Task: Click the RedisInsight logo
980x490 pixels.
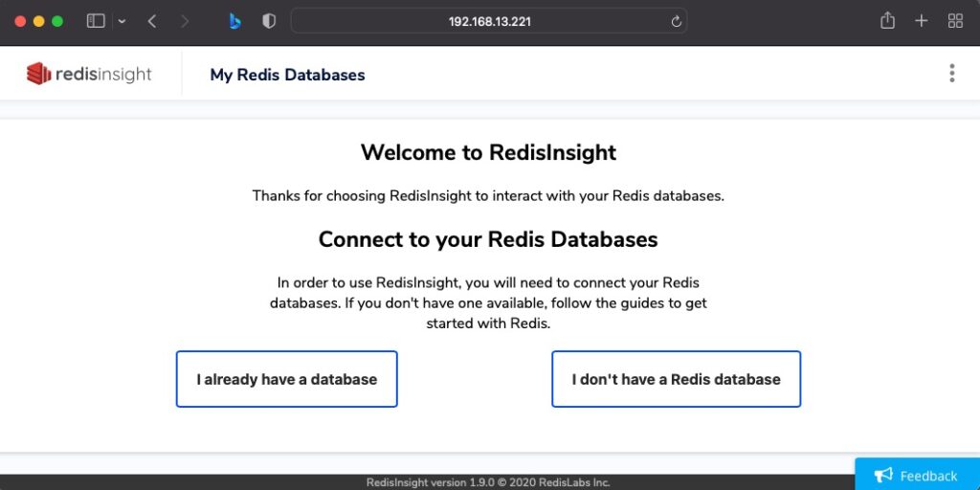Action: click(x=89, y=74)
